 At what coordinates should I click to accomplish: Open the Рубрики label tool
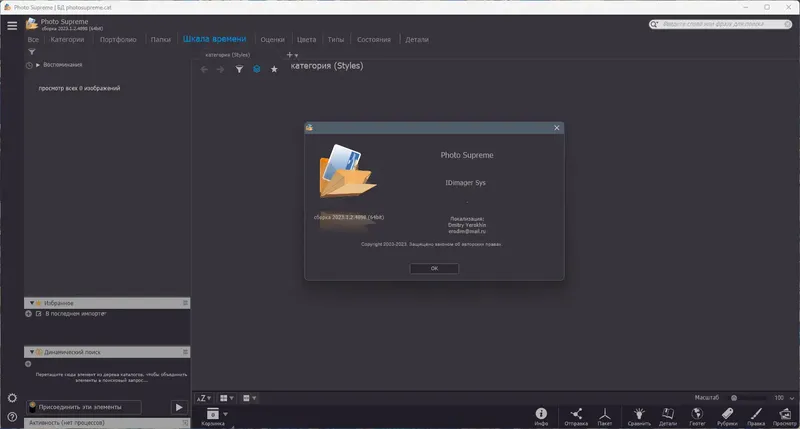pyautogui.click(x=727, y=416)
